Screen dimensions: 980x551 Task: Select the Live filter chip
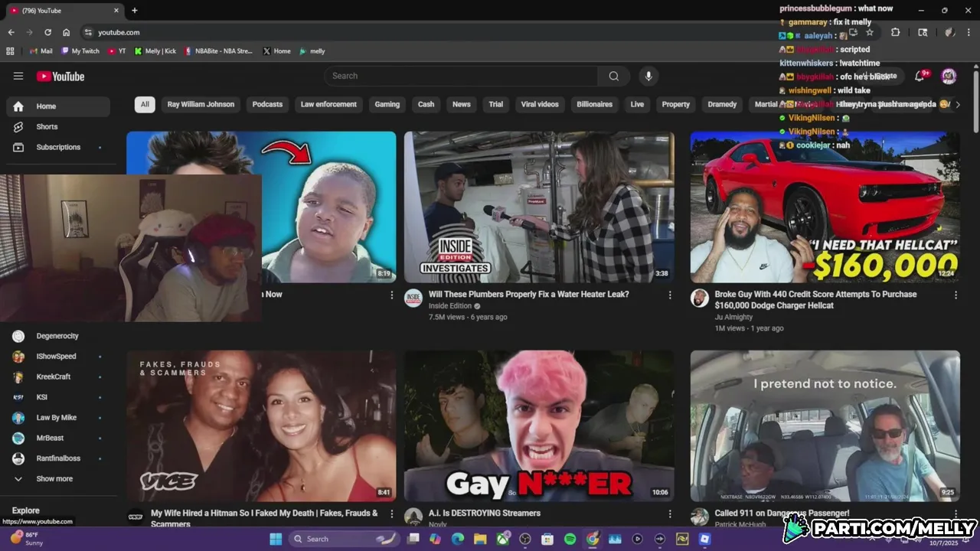click(x=637, y=104)
